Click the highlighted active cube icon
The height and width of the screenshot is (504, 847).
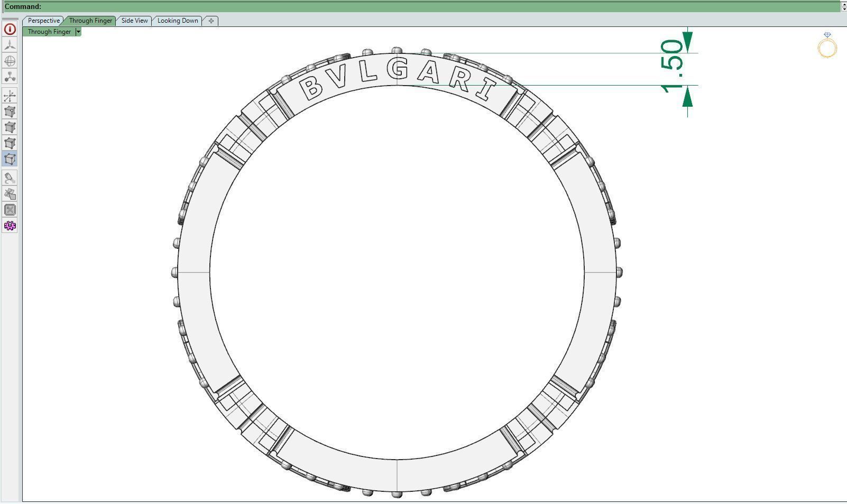pyautogui.click(x=10, y=160)
